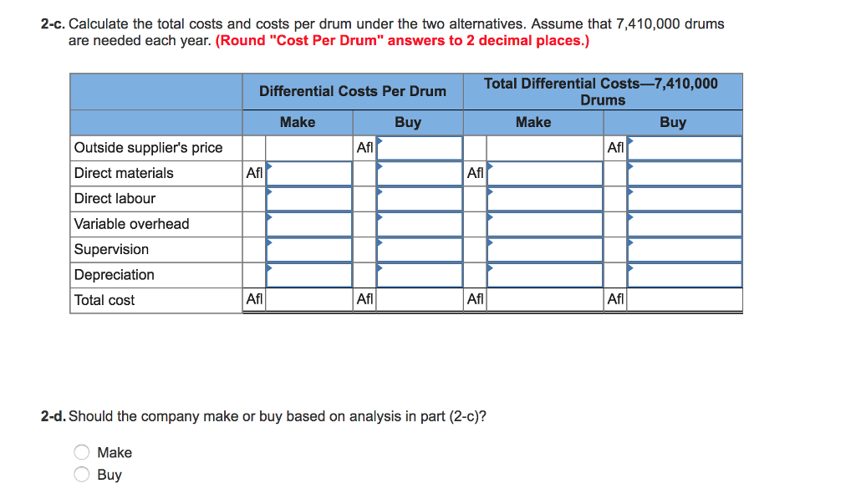Click Variable overhead per-drum Make input

[x=309, y=225]
